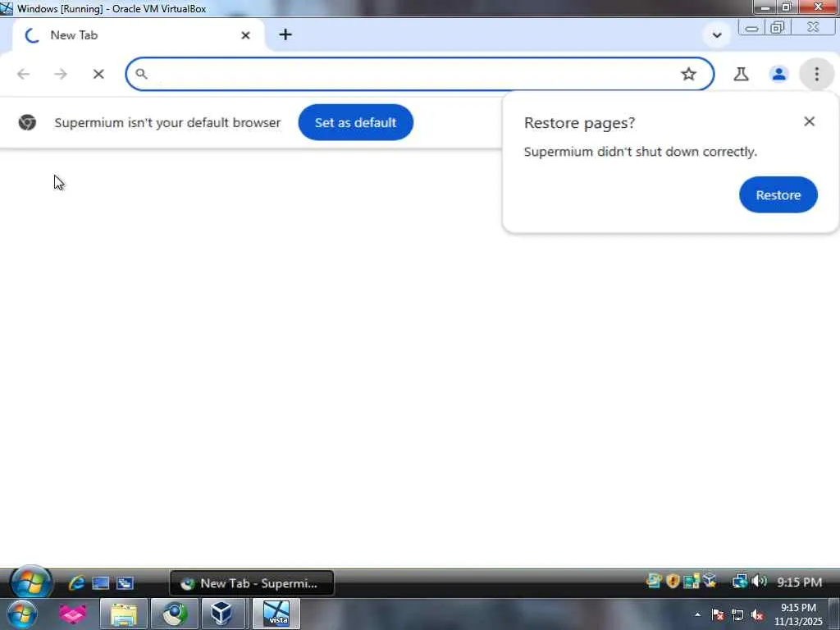Click the guest volume speaker icon
The image size is (840, 630).
[x=759, y=581]
